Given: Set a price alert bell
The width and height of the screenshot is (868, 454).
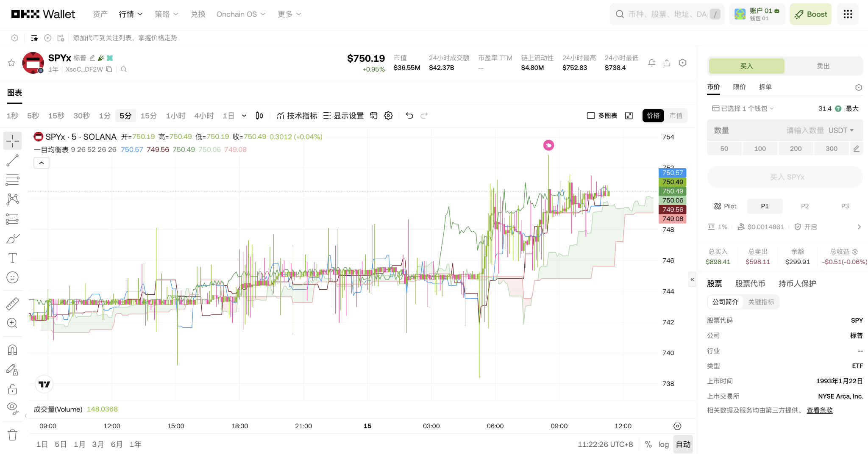Looking at the screenshot, I should point(652,63).
